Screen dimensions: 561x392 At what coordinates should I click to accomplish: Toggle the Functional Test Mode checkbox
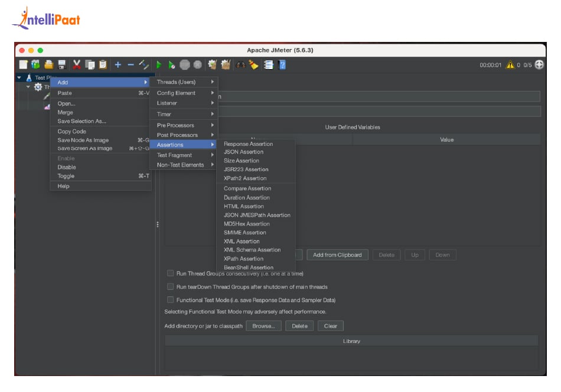(170, 300)
